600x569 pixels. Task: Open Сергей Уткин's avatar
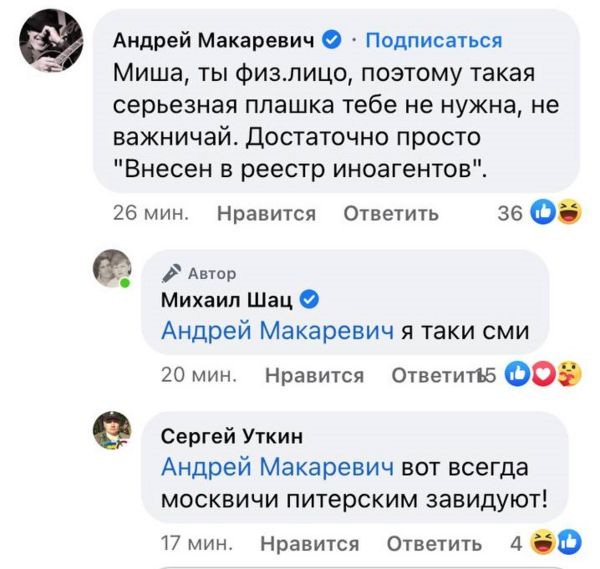(x=113, y=431)
